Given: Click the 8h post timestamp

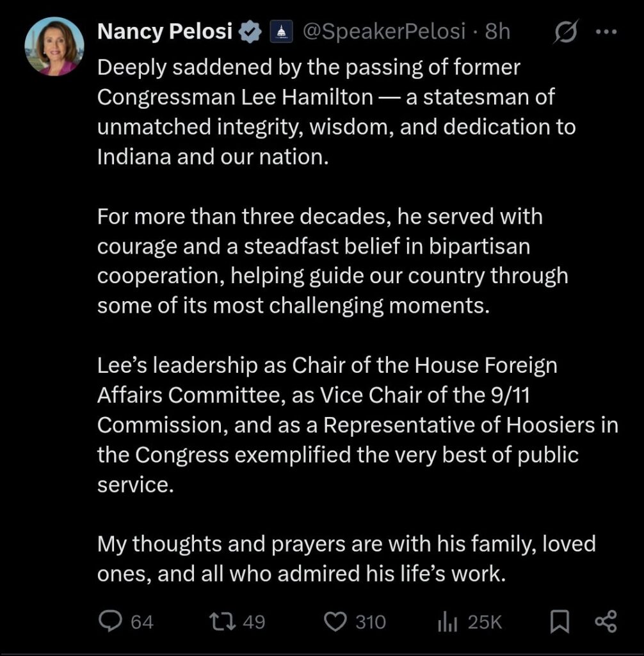Looking at the screenshot, I should pos(497,31).
